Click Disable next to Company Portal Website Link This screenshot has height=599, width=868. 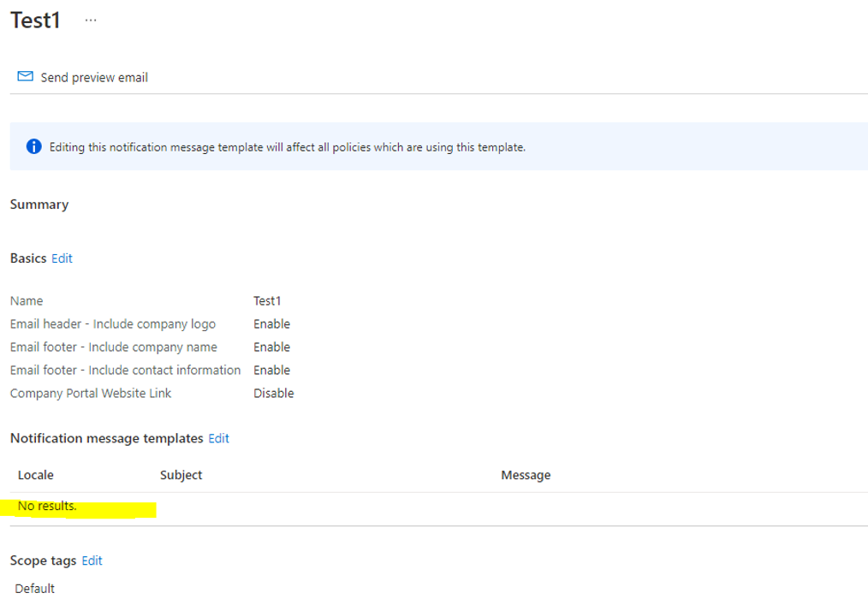pyautogui.click(x=275, y=392)
